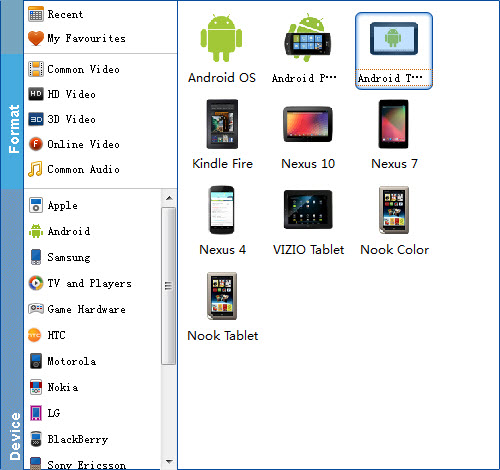500x470 pixels.
Task: Open the My Favourites category
Action: coord(100,38)
